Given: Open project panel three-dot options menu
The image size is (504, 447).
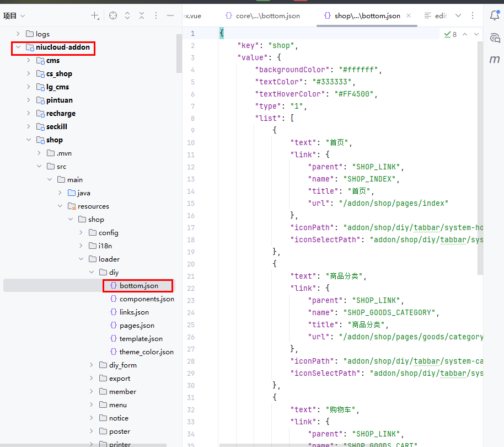Looking at the screenshot, I should 156,16.
